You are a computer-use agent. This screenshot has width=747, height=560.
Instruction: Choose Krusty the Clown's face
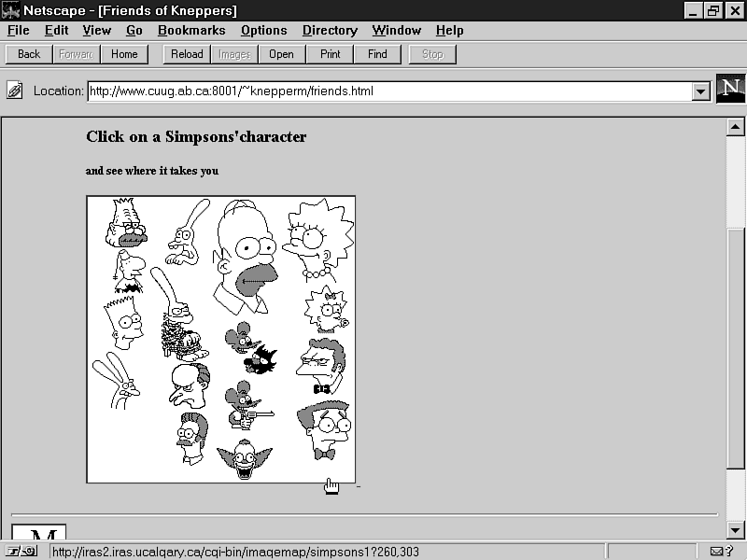coord(245,459)
